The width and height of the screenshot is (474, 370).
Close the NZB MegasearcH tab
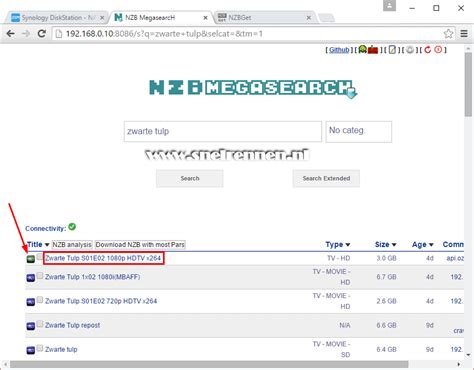[206, 18]
